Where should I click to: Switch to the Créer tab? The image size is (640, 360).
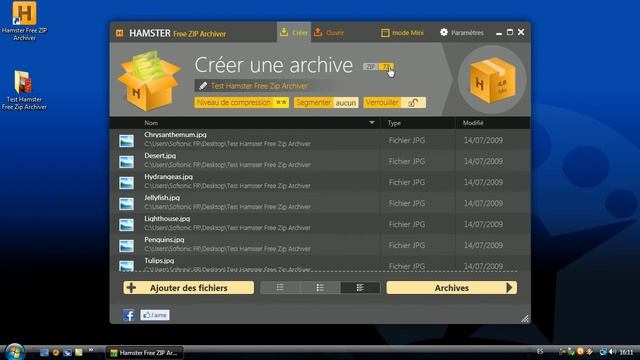click(294, 33)
